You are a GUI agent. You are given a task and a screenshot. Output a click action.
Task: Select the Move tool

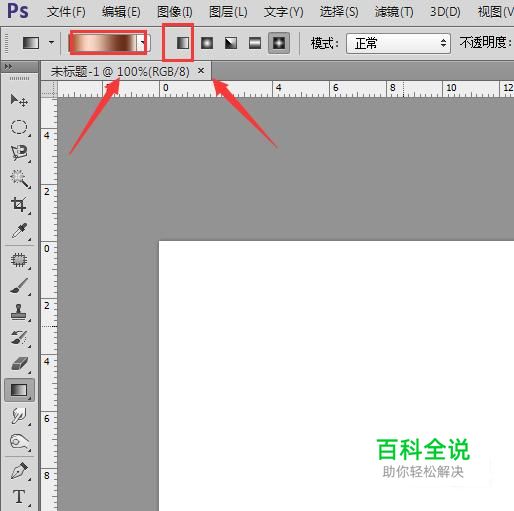(x=19, y=100)
